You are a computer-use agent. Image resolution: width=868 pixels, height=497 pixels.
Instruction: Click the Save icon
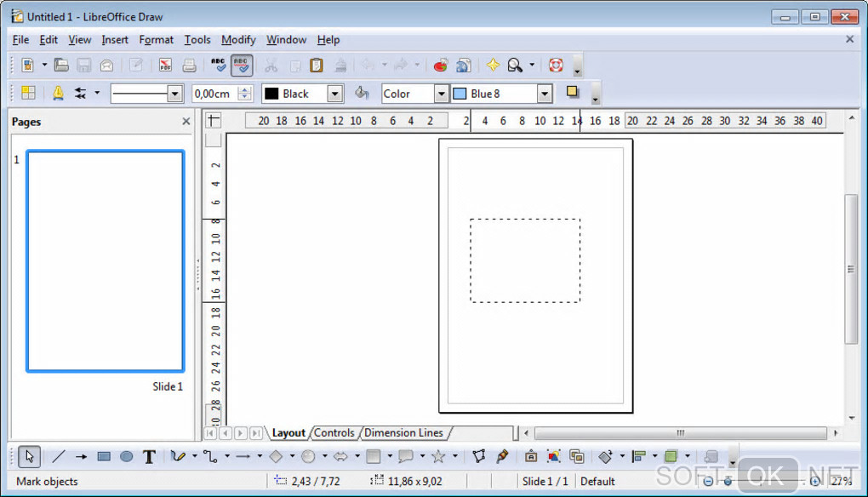point(83,66)
